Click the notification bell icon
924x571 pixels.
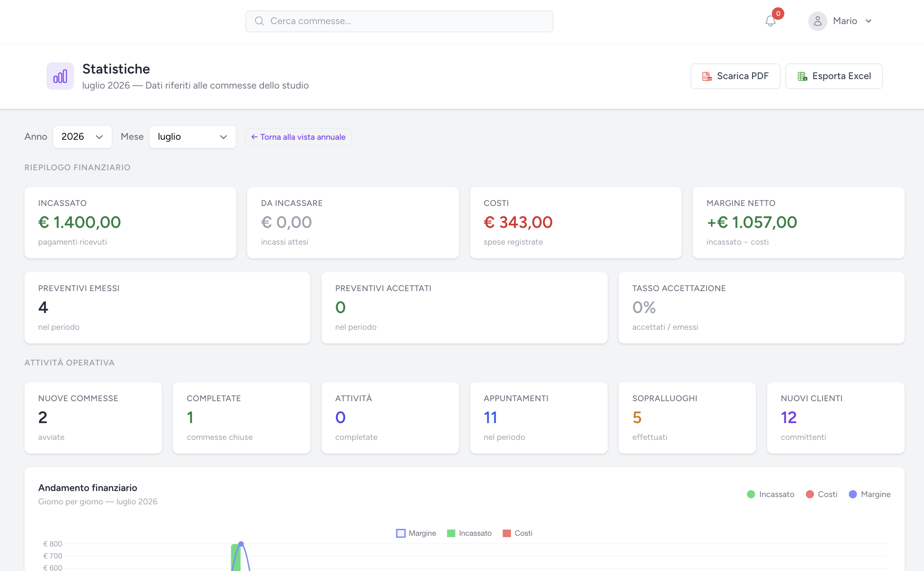pos(770,21)
